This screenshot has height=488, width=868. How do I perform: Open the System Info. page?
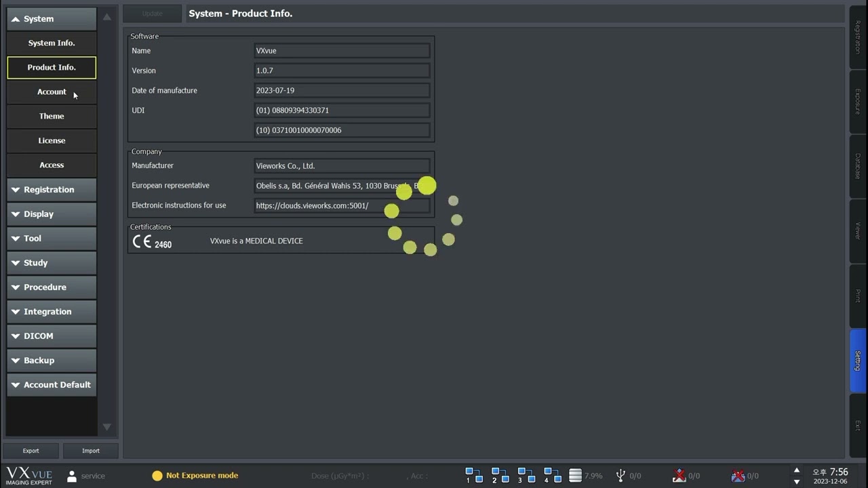pyautogui.click(x=52, y=43)
